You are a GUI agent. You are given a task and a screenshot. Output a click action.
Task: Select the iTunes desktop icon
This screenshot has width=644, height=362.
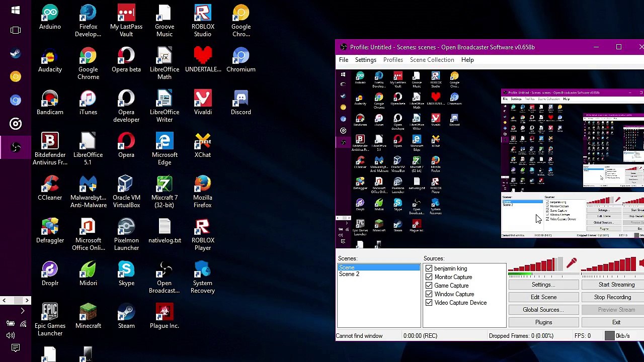click(88, 103)
